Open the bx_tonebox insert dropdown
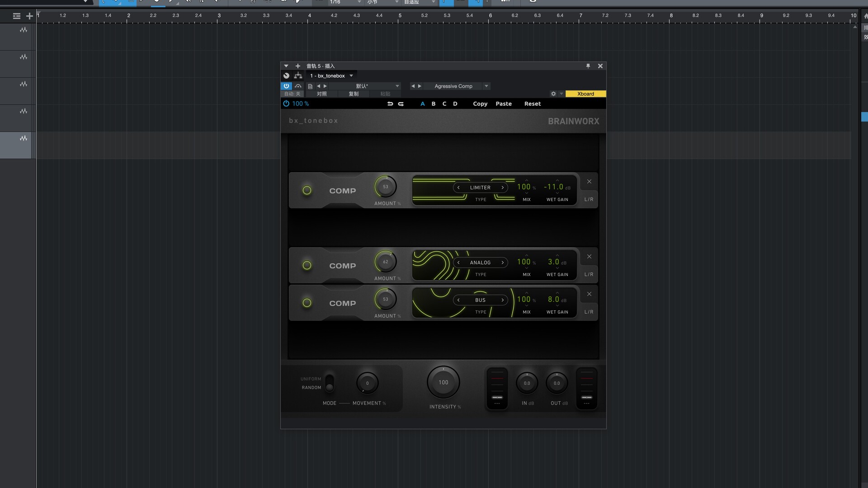The height and width of the screenshot is (488, 868). (351, 76)
